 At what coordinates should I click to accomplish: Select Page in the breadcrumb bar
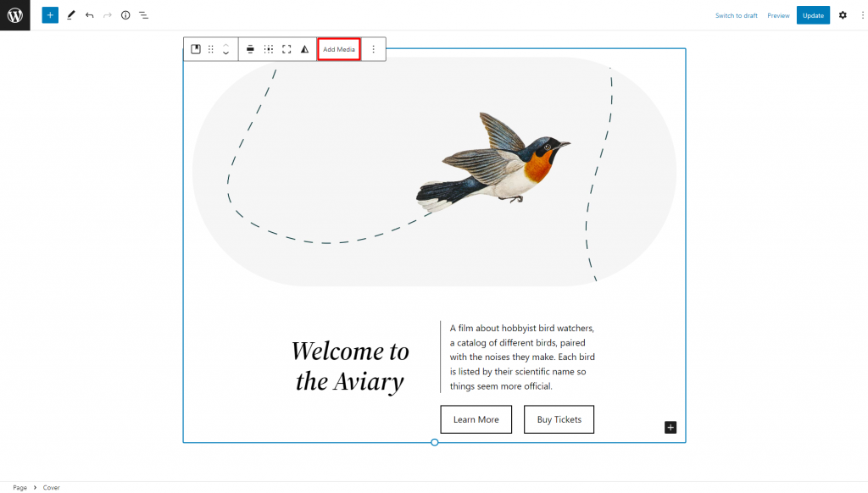point(19,487)
